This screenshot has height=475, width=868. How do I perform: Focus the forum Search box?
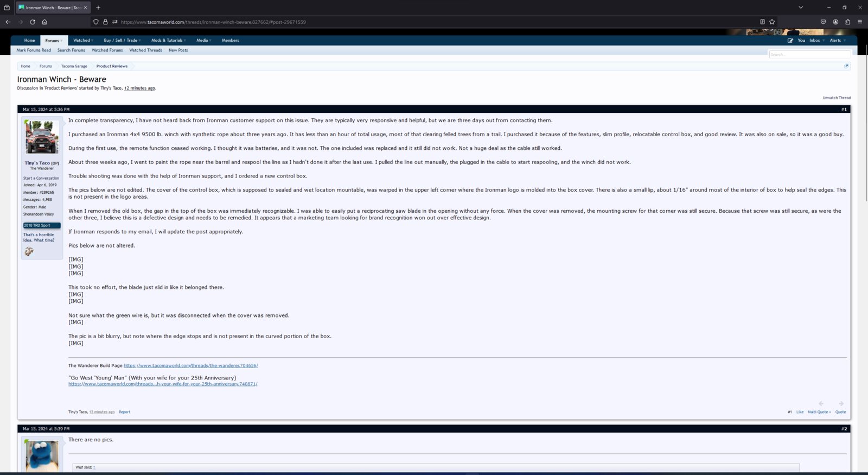click(x=809, y=54)
